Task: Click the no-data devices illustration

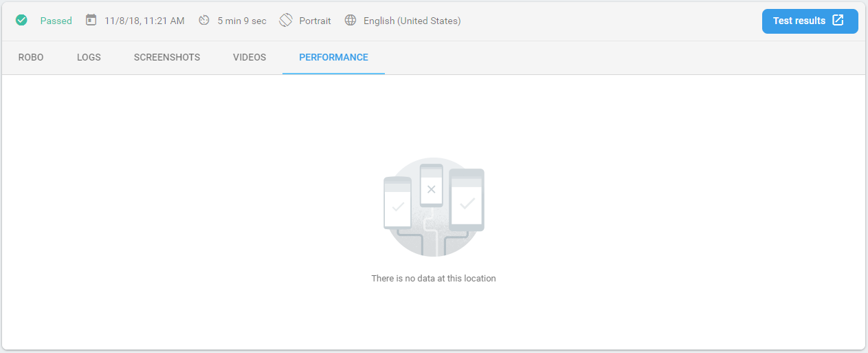Action: 434,207
